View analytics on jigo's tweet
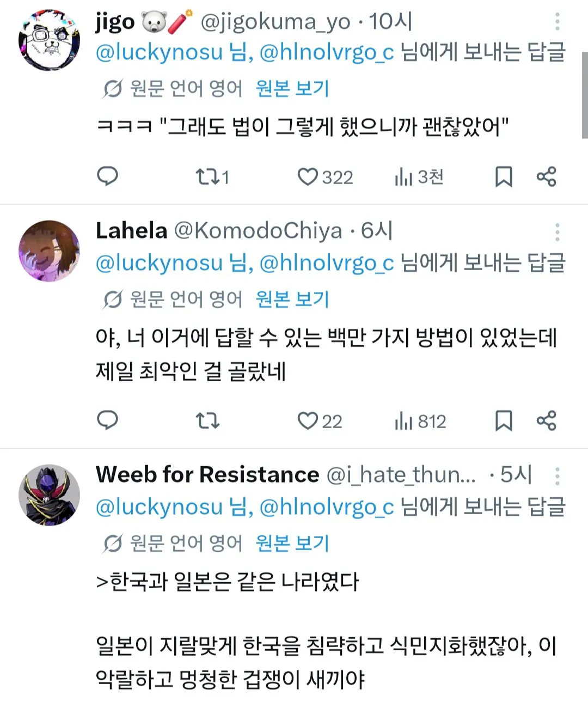 pyautogui.click(x=403, y=176)
